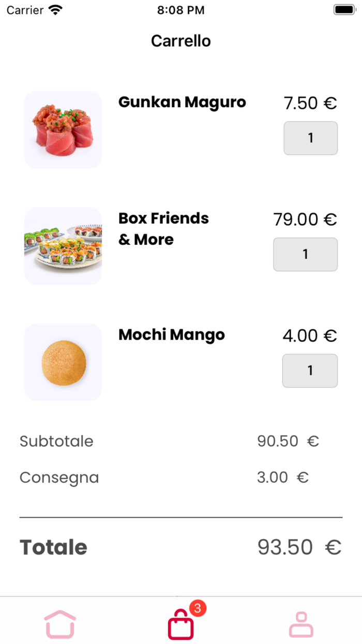Tap the Box Friends & More thumbnail
The width and height of the screenshot is (362, 644).
pos(63,246)
